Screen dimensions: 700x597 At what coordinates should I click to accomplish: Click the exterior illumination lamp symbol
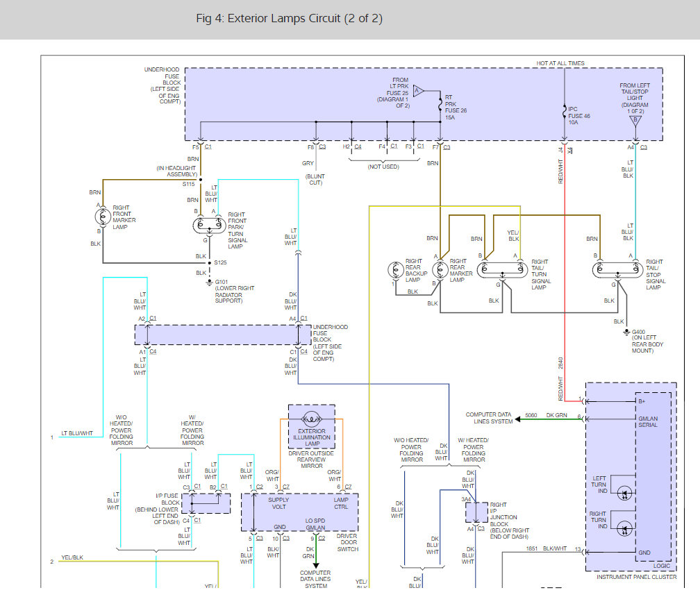(312, 419)
